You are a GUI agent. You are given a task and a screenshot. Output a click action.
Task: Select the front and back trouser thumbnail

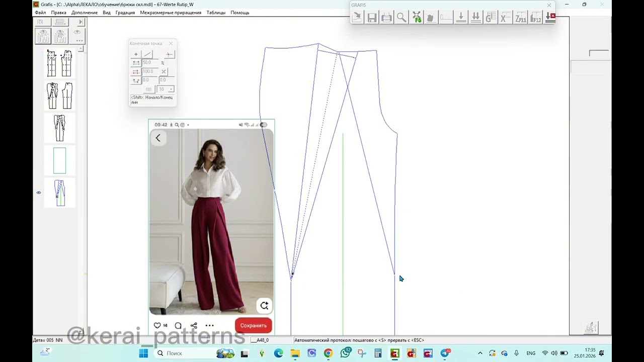(x=59, y=63)
